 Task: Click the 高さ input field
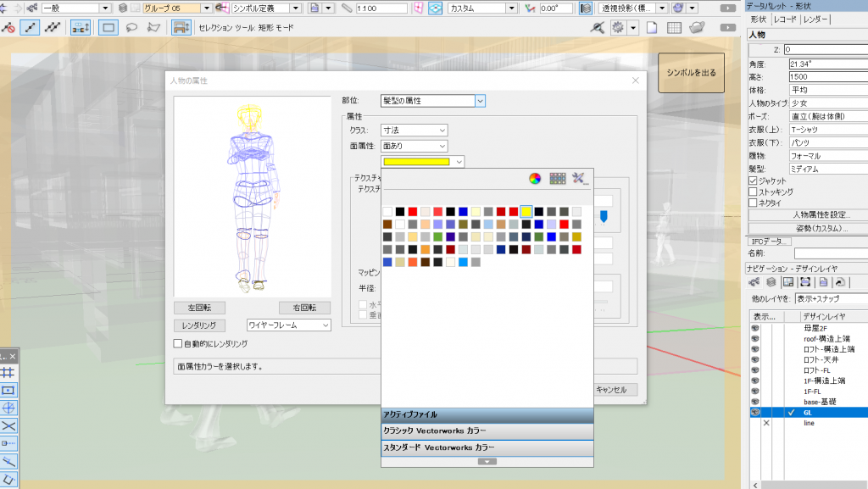[x=829, y=76]
